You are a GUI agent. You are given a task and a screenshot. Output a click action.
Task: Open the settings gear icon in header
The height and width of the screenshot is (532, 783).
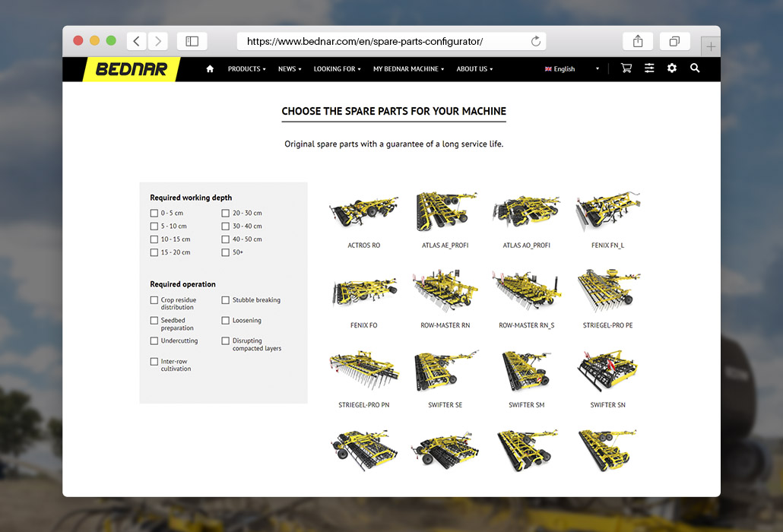tap(672, 68)
